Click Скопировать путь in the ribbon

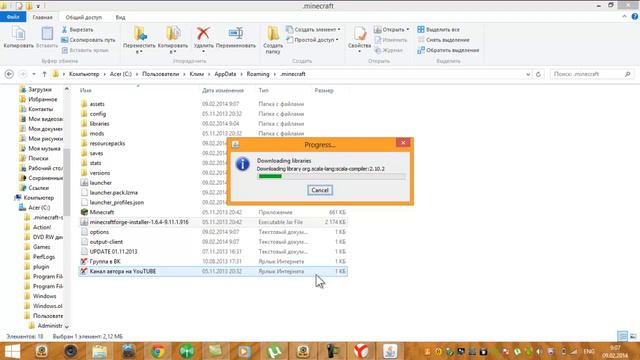pos(88,40)
